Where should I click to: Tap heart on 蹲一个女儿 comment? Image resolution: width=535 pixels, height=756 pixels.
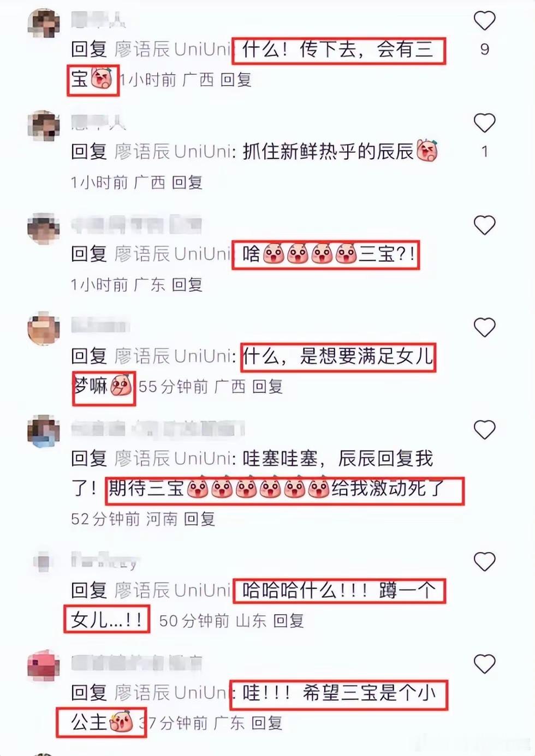(x=484, y=561)
